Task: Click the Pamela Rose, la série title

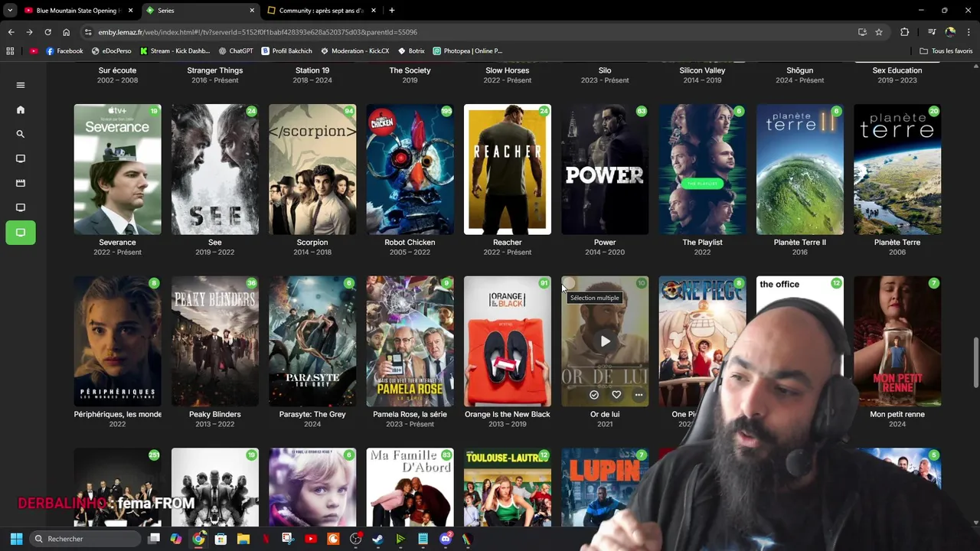Action: pos(410,415)
